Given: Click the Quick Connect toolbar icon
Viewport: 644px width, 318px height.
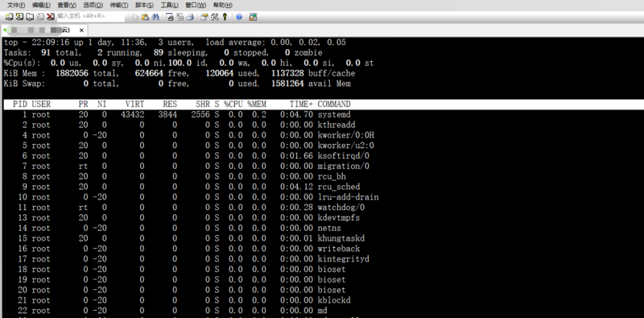Looking at the screenshot, I should point(19,17).
